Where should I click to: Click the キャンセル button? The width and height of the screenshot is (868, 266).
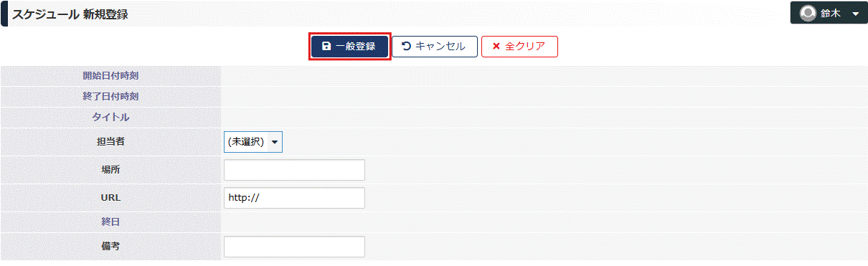pyautogui.click(x=435, y=46)
